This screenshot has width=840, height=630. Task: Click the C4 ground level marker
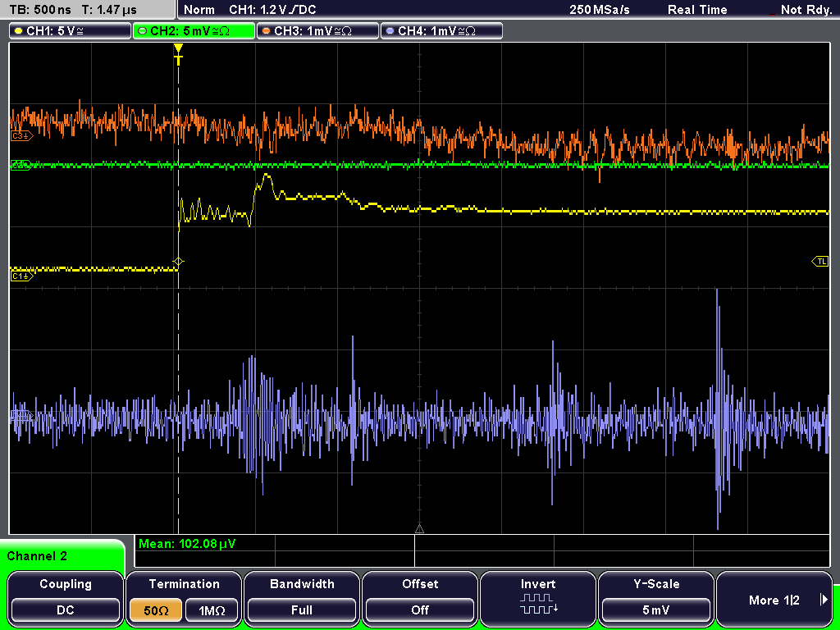(x=21, y=416)
